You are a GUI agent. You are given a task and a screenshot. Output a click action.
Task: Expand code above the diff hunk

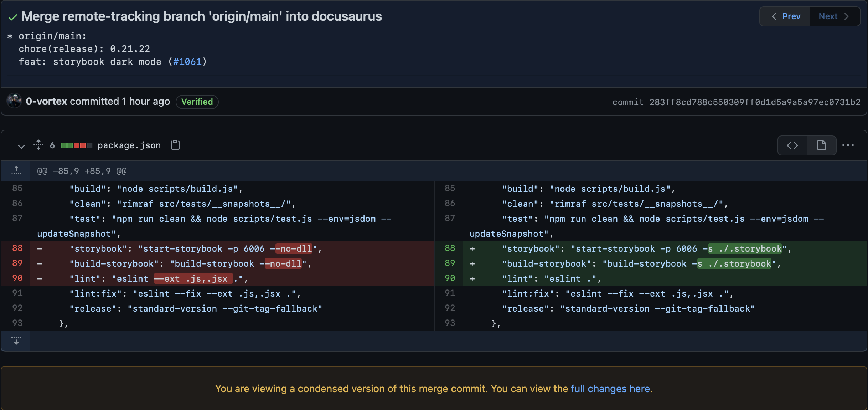tap(16, 171)
